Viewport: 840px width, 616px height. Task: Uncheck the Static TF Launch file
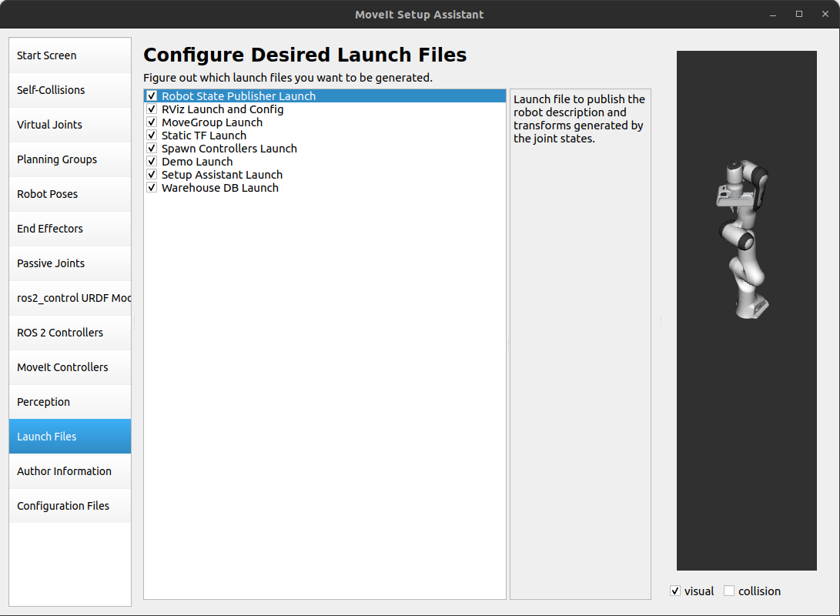point(152,135)
